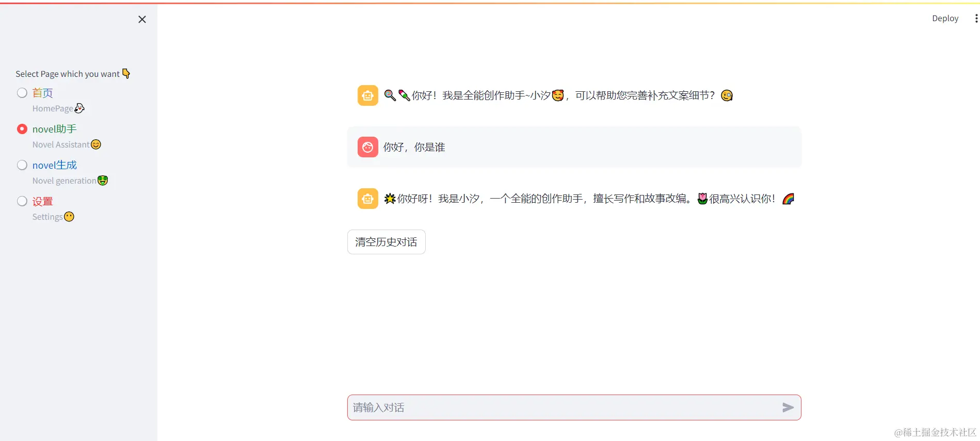Click the greeting text 我是全能创作助手~小汐
This screenshot has width=980, height=441.
point(496,95)
